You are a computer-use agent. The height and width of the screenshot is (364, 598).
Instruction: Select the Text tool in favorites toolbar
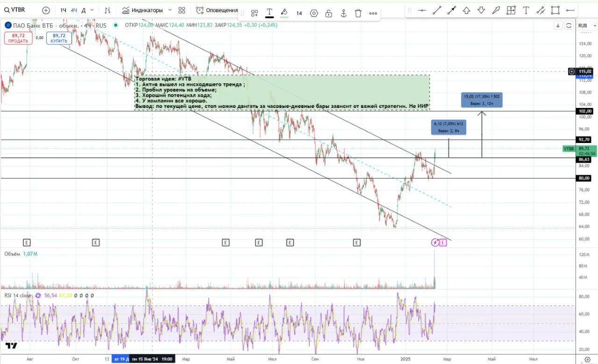point(526,10)
